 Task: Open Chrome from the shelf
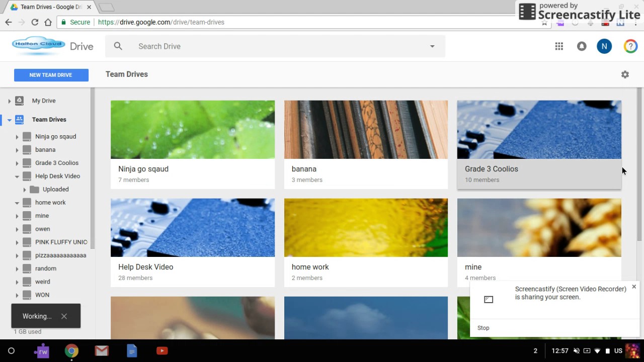point(71,351)
